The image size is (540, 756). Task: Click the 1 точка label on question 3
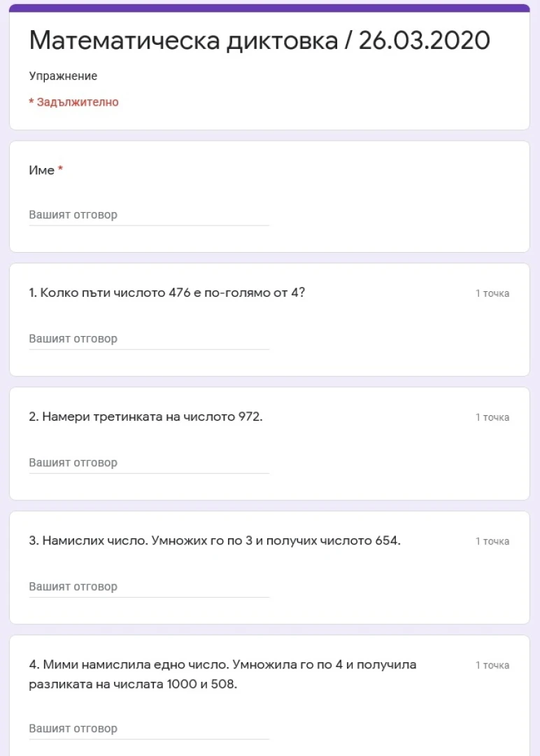click(x=492, y=541)
